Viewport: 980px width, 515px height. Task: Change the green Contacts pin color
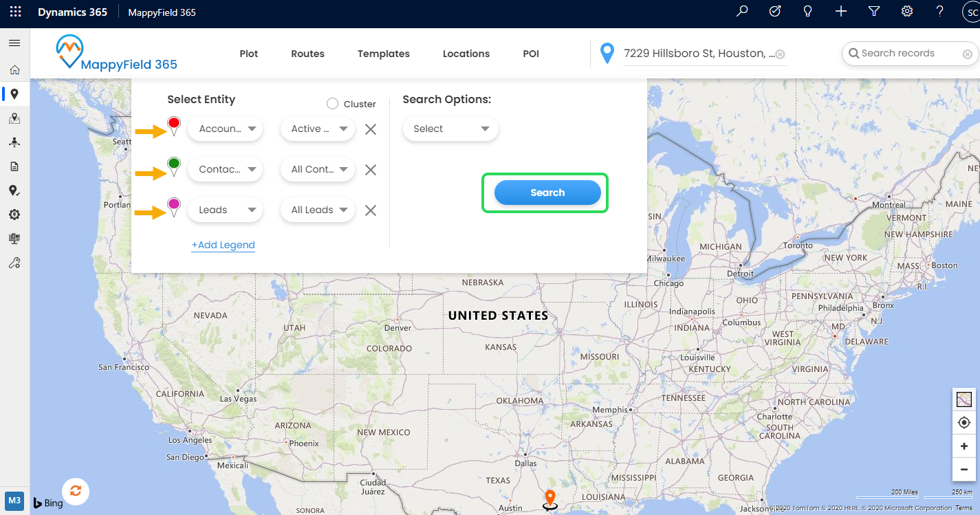[174, 167]
